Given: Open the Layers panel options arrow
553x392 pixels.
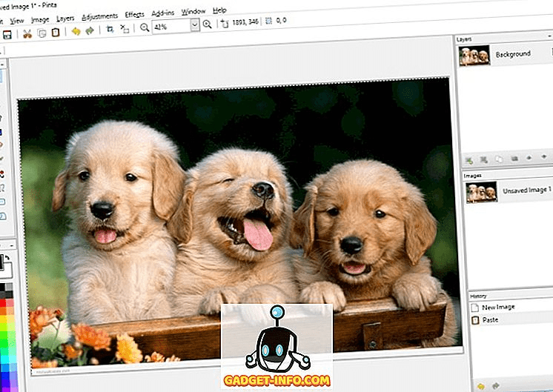Looking at the screenshot, I should [x=550, y=36].
